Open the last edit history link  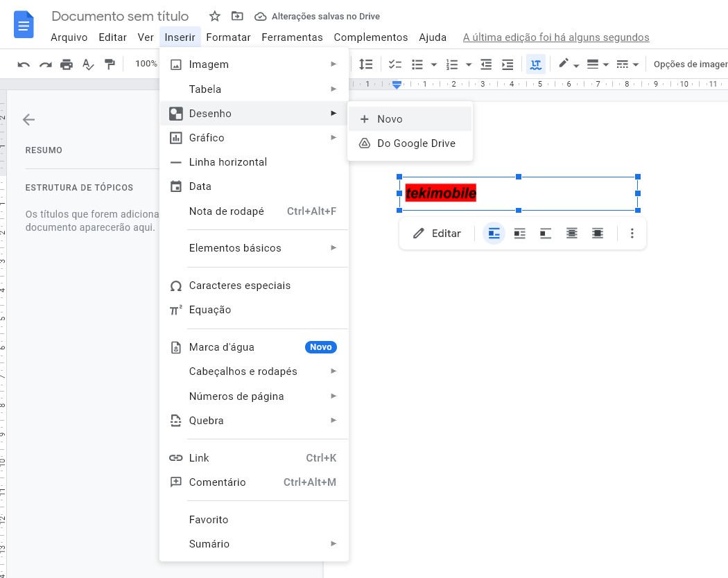(556, 37)
